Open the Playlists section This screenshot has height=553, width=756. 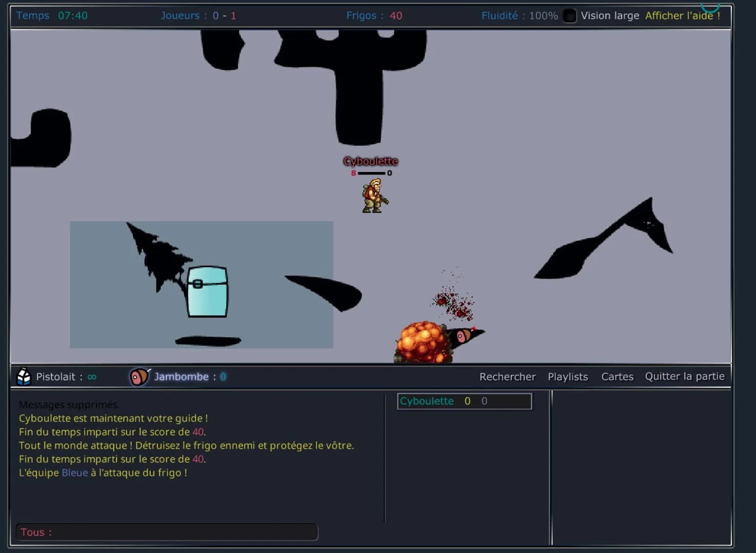pyautogui.click(x=568, y=376)
